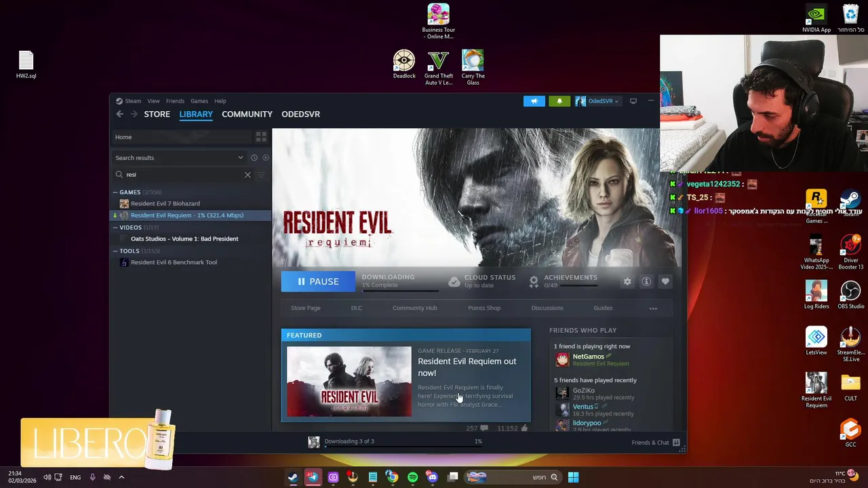This screenshot has height=488, width=868.
Task: Open Business Tour desktop shortcut
Action: tap(439, 22)
